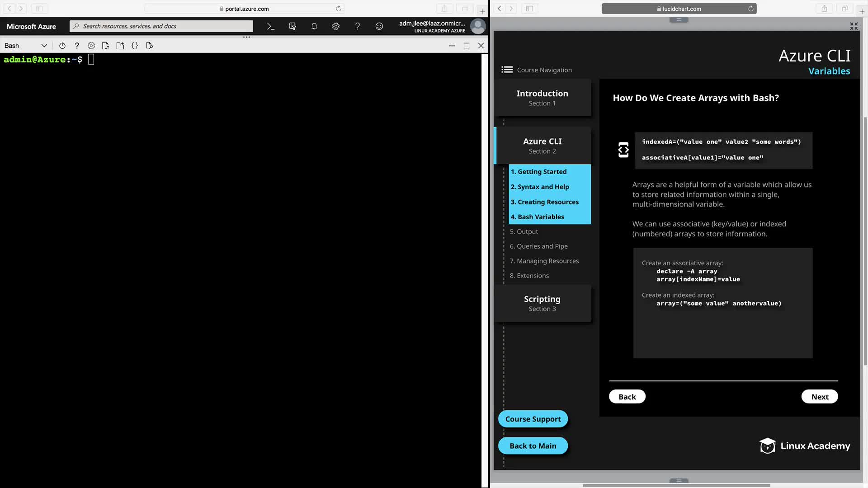Open Cloud Shell upload/download files icon
Screen dimensions: 868x488
click(105, 46)
